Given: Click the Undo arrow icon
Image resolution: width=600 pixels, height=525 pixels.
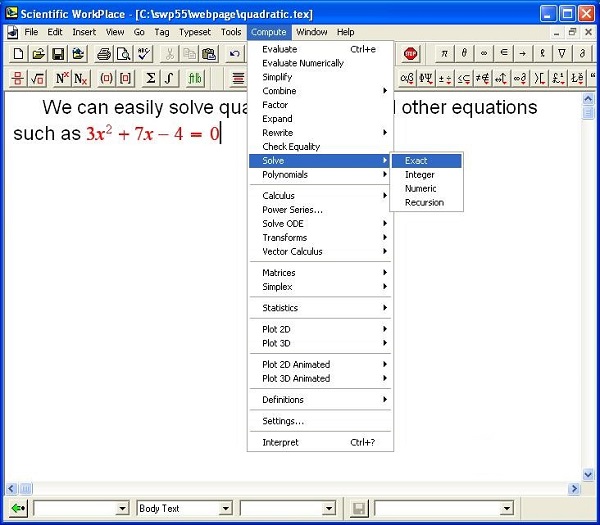Looking at the screenshot, I should 235,54.
